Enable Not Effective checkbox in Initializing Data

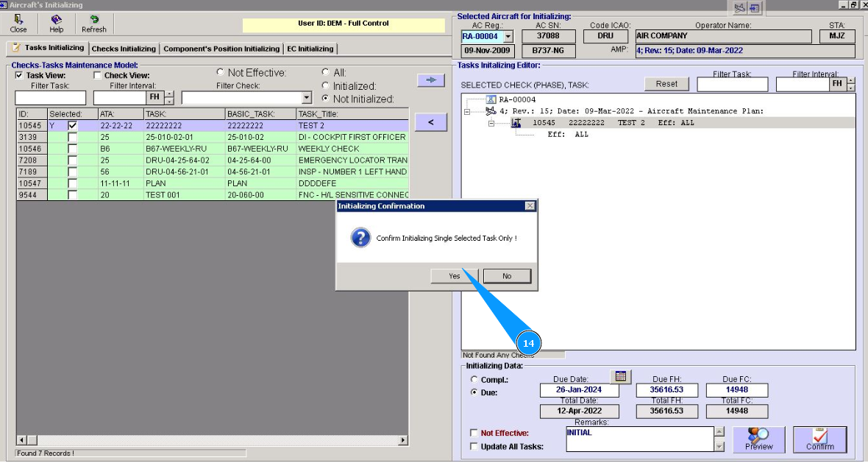pos(474,433)
